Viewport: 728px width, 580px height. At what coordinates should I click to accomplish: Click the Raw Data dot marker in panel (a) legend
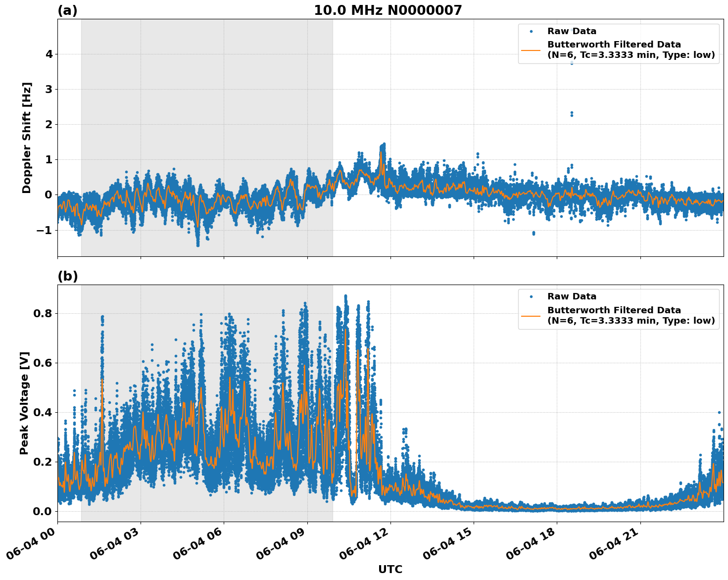tap(531, 31)
